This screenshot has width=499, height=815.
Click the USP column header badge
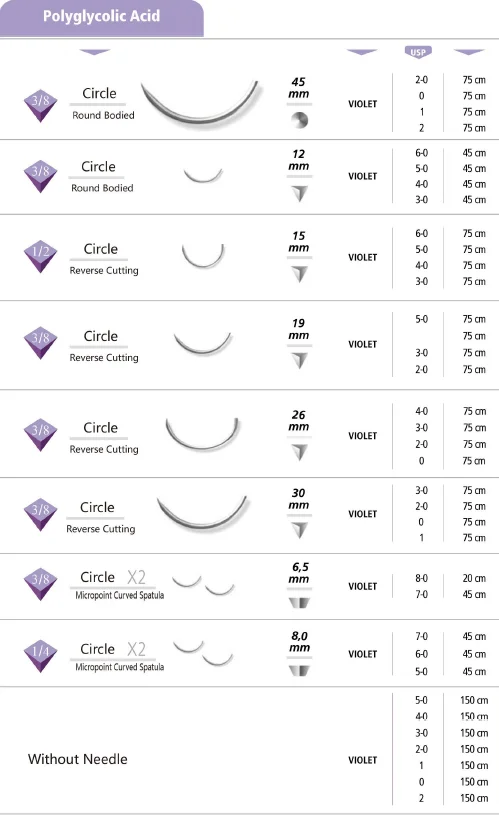(x=418, y=52)
